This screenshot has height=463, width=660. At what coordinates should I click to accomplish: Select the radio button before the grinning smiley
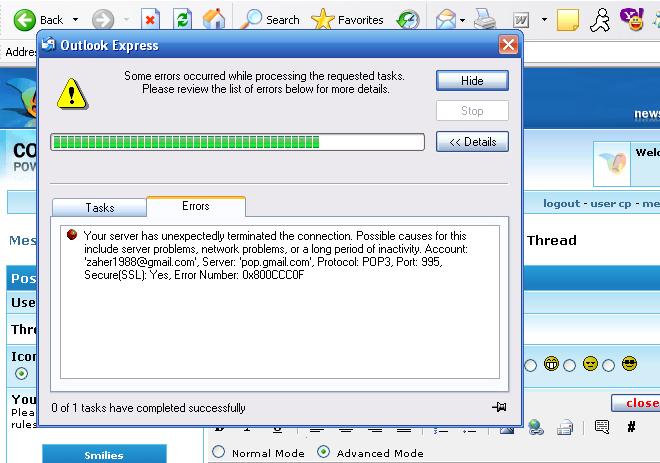(530, 365)
